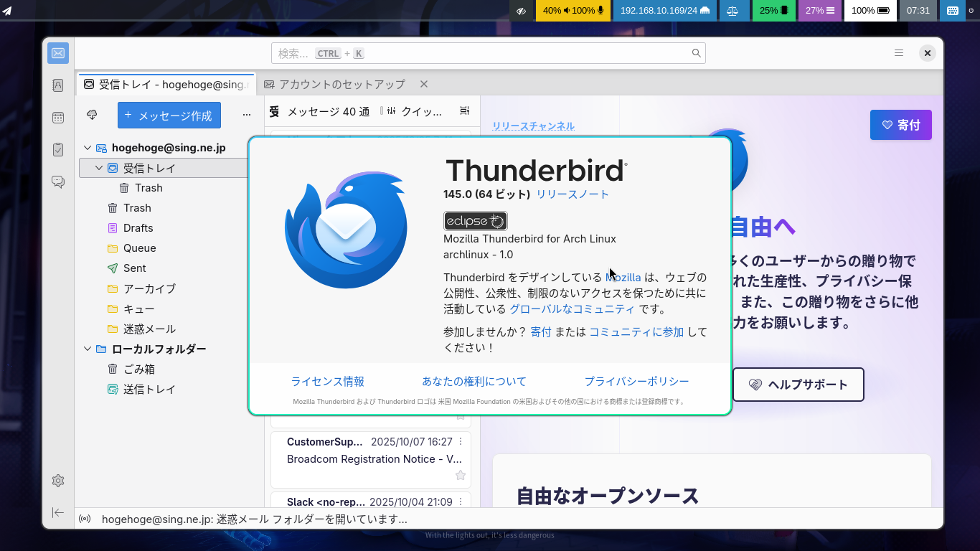Open the Thunderbird app menu (hamburger)
This screenshot has height=551, width=980.
pyautogui.click(x=899, y=53)
